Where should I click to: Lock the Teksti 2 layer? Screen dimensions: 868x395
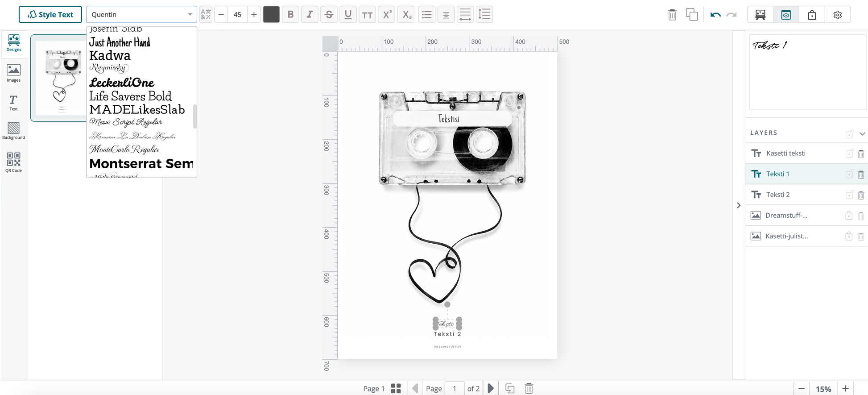(849, 195)
